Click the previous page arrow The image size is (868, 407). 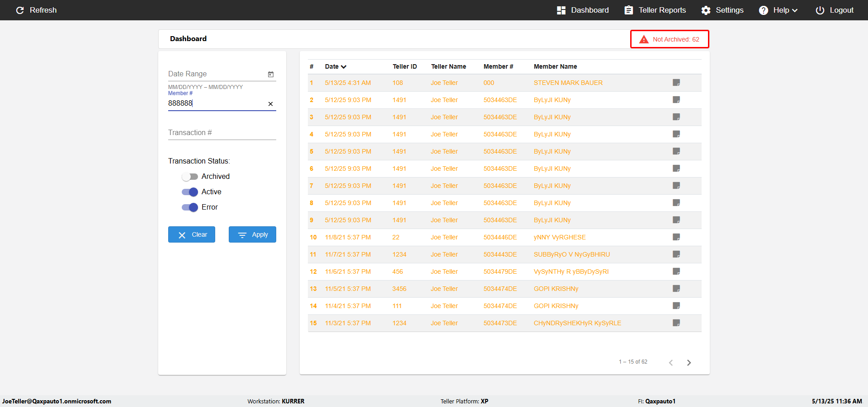coord(671,363)
